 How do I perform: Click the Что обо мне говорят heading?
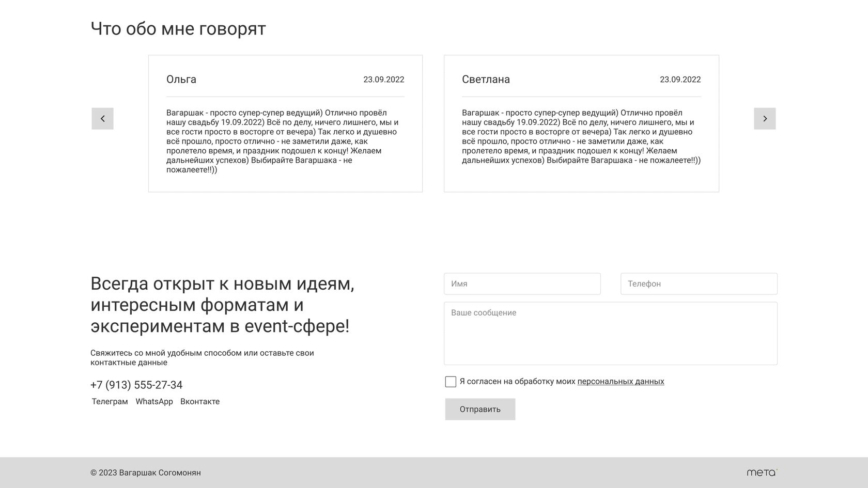click(x=178, y=29)
